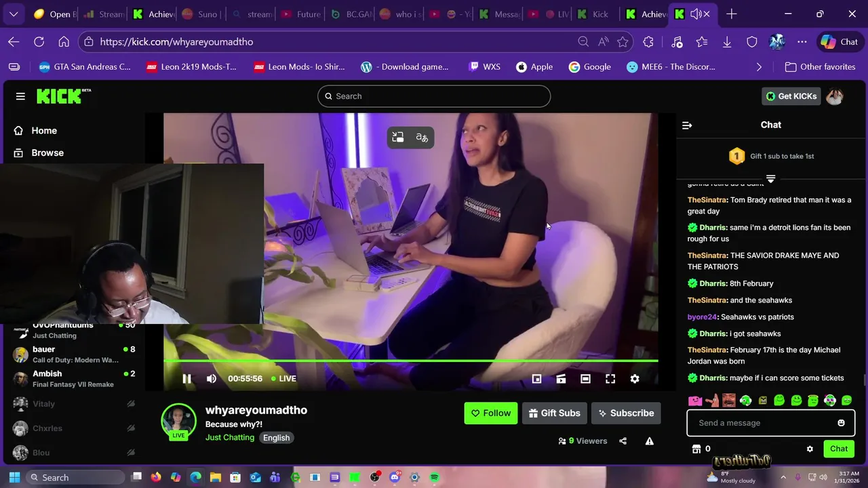Click the Get KICKs button

pos(791,96)
